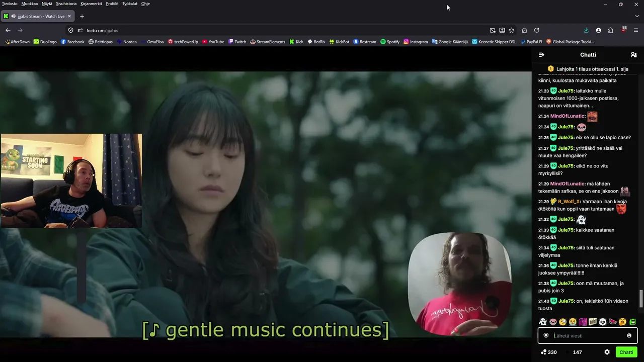Viewport: 644px width, 362px height.
Task: Open chat settings gear
Action: point(607,352)
